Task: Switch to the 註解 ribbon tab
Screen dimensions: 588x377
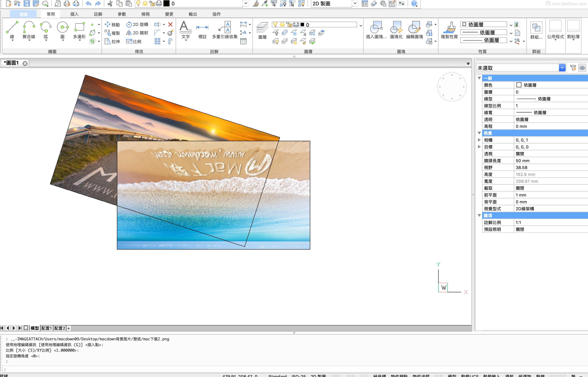Action: (98, 14)
